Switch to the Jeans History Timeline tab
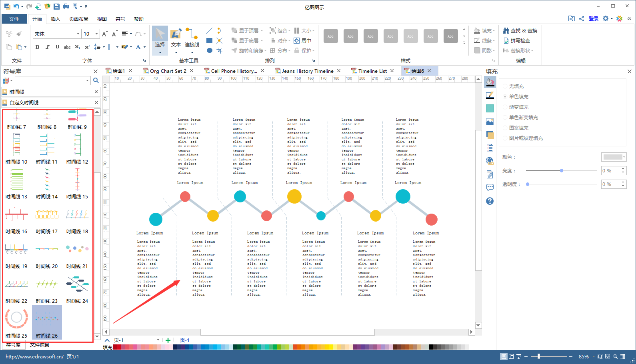Screen dimensions: 636x364 (x=308, y=71)
